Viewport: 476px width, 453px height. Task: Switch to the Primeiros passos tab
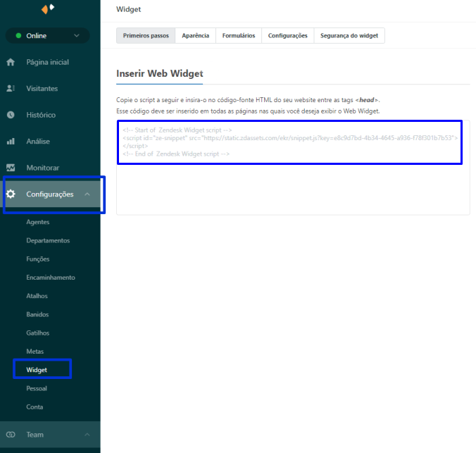146,35
